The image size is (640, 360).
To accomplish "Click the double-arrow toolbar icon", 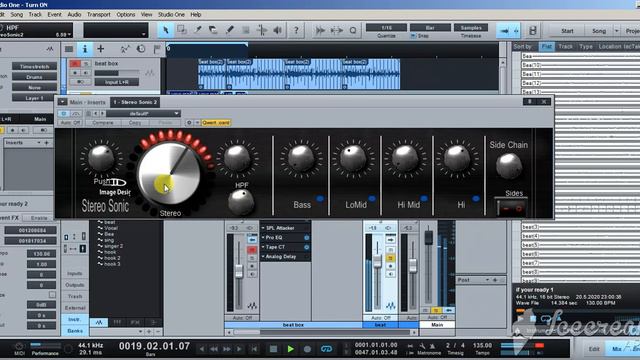I will click(320, 30).
